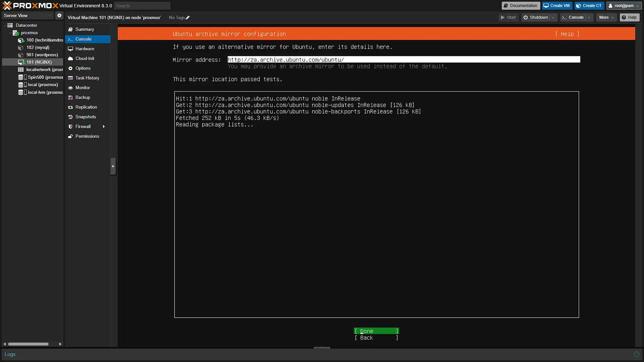Open the Backup tab

point(88,98)
